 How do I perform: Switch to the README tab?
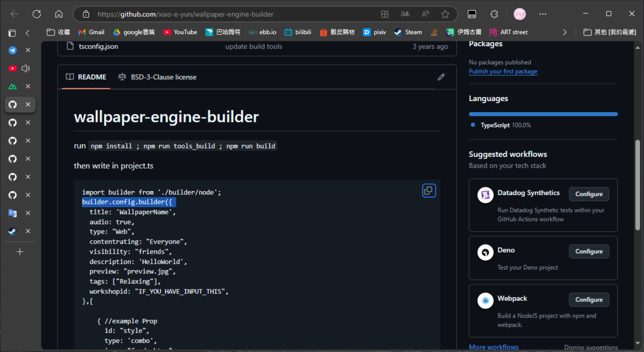86,77
